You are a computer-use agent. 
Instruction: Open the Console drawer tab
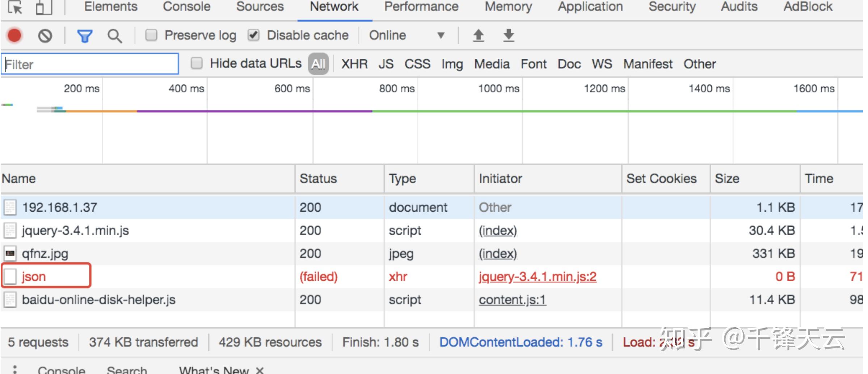click(62, 370)
